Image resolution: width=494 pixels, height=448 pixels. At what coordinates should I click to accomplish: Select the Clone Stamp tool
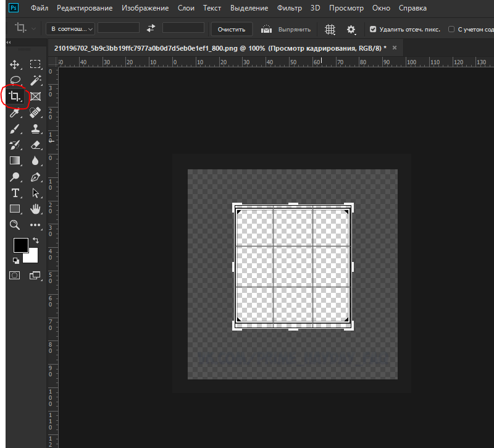click(x=35, y=129)
